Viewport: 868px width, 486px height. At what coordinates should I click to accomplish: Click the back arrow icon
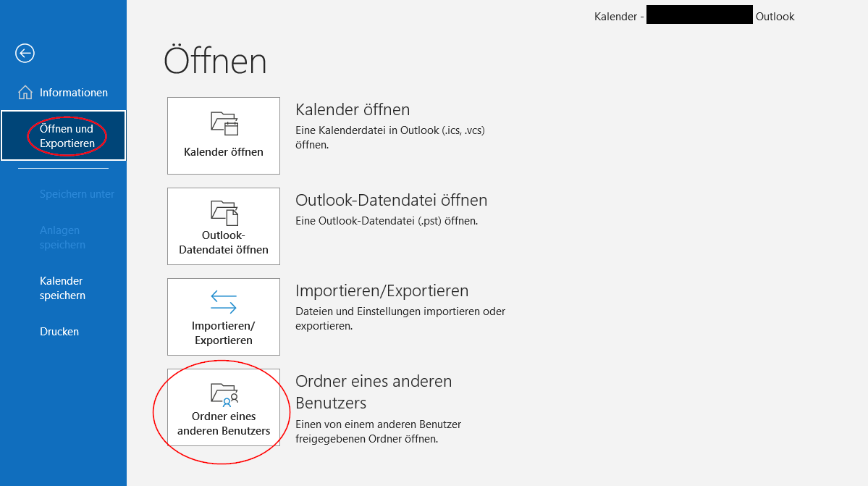tap(25, 53)
